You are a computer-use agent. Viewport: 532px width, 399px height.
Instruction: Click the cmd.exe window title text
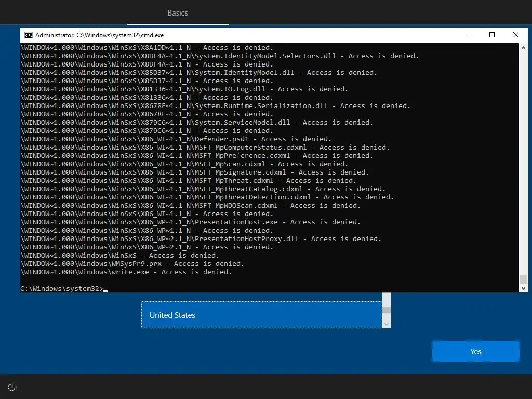99,35
